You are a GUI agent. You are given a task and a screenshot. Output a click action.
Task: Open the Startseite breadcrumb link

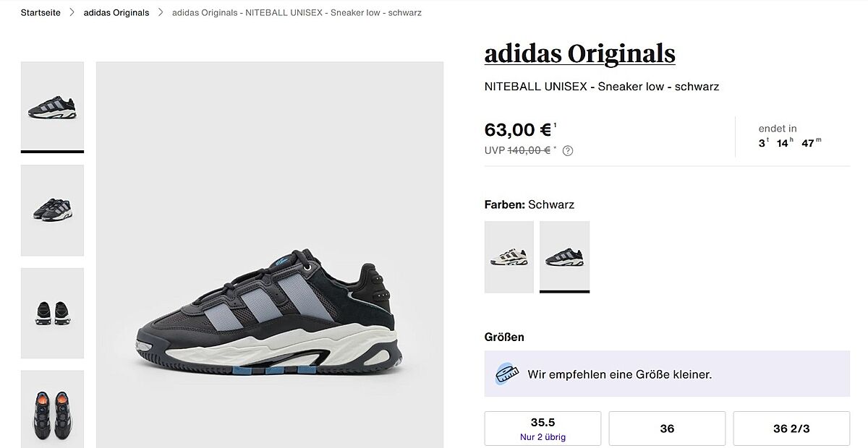click(41, 12)
